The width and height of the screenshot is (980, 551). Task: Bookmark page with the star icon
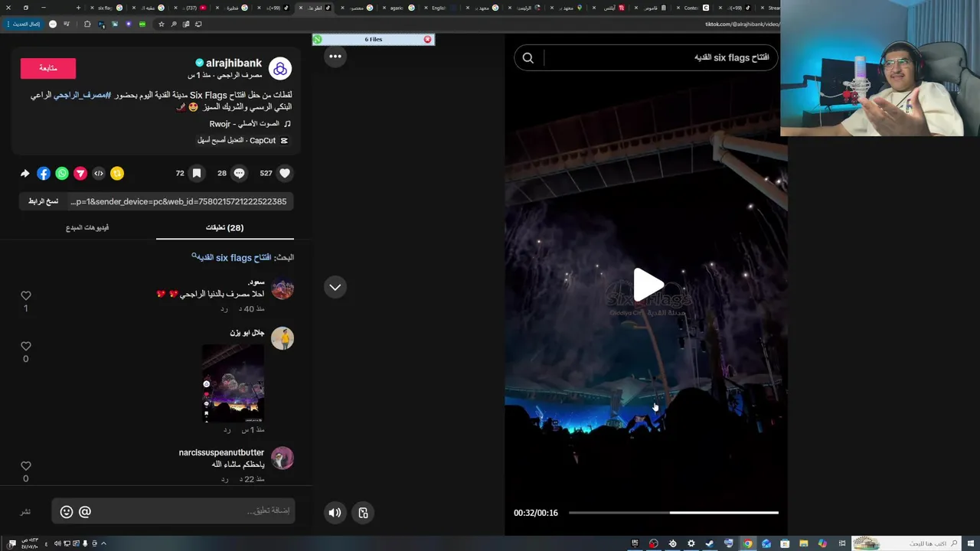click(x=161, y=24)
